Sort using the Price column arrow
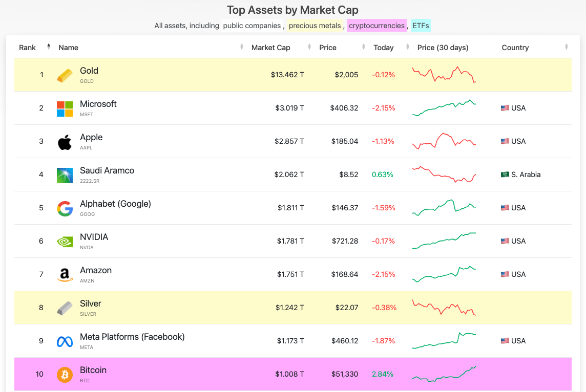Screen dimensions: 586x392 [x=364, y=47]
